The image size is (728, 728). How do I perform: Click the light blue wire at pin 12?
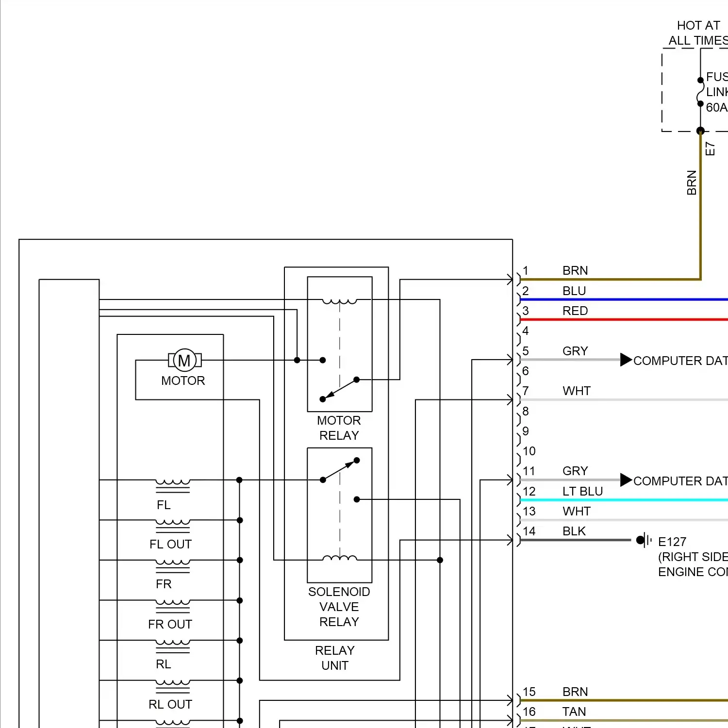(624, 500)
